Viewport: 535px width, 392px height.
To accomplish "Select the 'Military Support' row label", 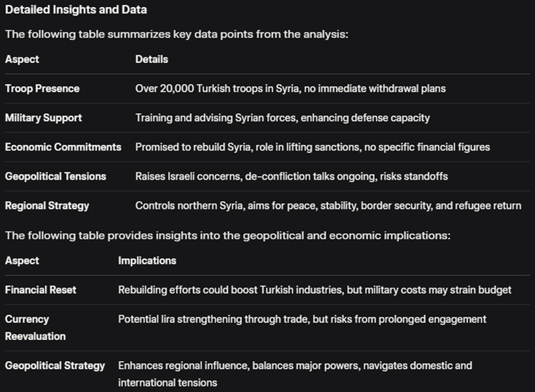I will [x=43, y=118].
